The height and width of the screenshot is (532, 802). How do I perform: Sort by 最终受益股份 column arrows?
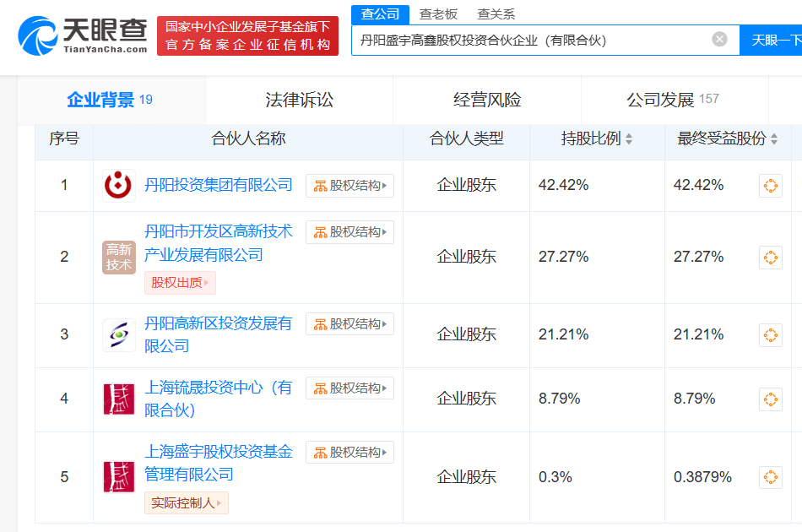coord(774,138)
